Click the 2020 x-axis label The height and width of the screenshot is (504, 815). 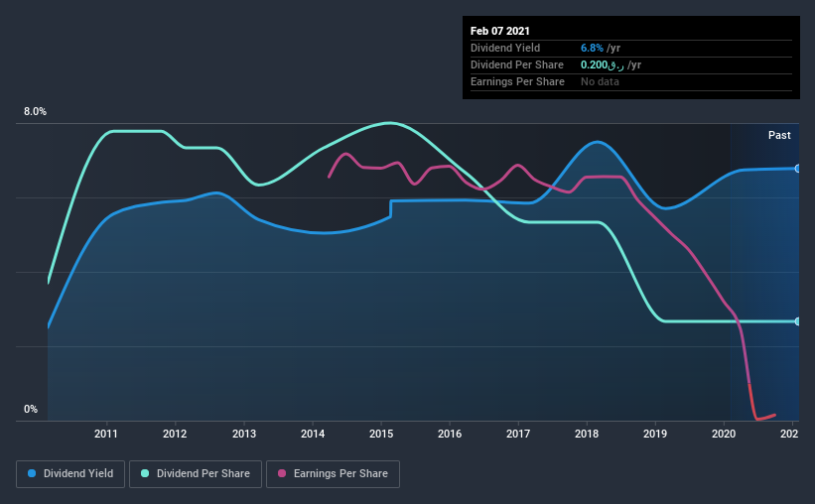point(724,434)
